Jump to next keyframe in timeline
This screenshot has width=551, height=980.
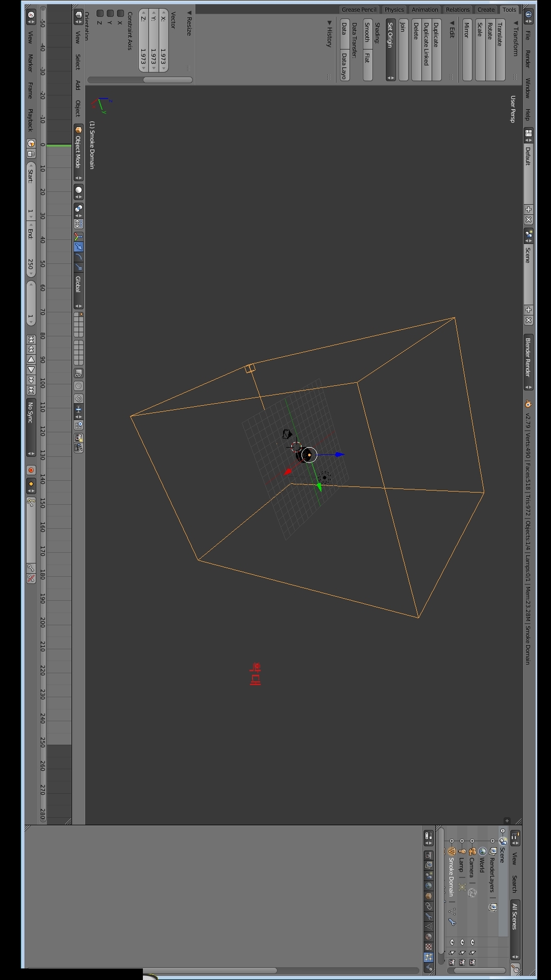(31, 380)
